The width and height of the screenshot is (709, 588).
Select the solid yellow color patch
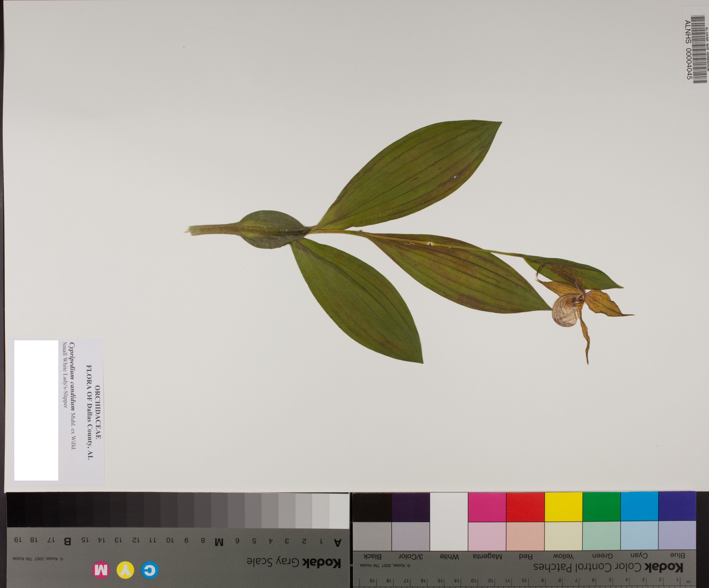pyautogui.click(x=564, y=507)
